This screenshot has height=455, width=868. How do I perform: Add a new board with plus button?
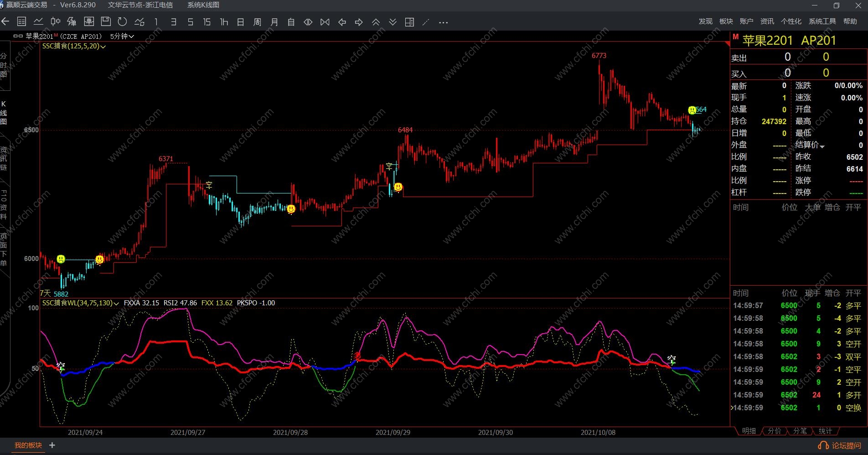[x=52, y=445]
